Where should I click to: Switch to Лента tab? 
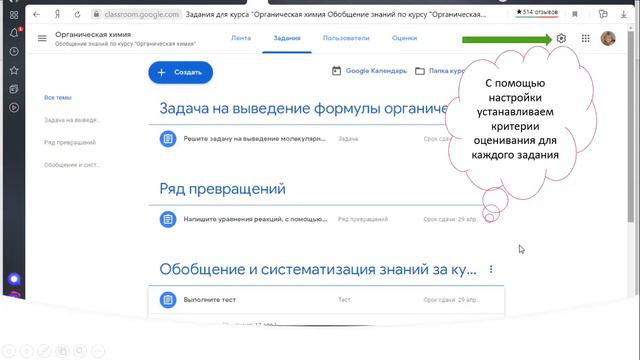(241, 38)
